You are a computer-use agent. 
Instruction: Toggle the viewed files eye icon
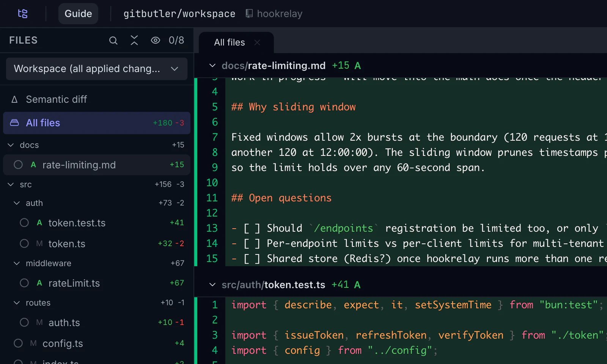pyautogui.click(x=156, y=40)
